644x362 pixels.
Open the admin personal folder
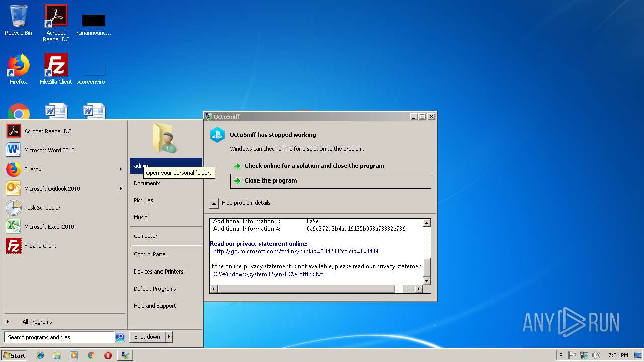point(166,166)
